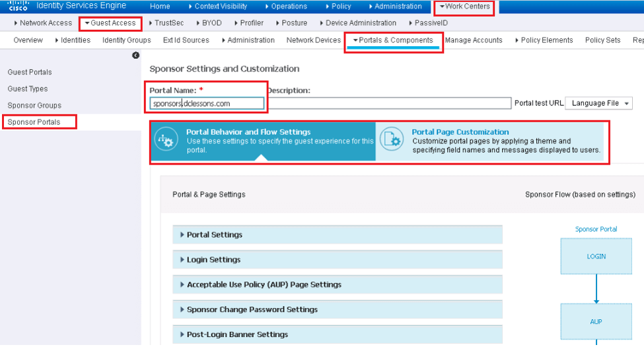Expand Post-Login Banner Settings
Image resolution: width=644 pixels, height=347 pixels.
(338, 334)
